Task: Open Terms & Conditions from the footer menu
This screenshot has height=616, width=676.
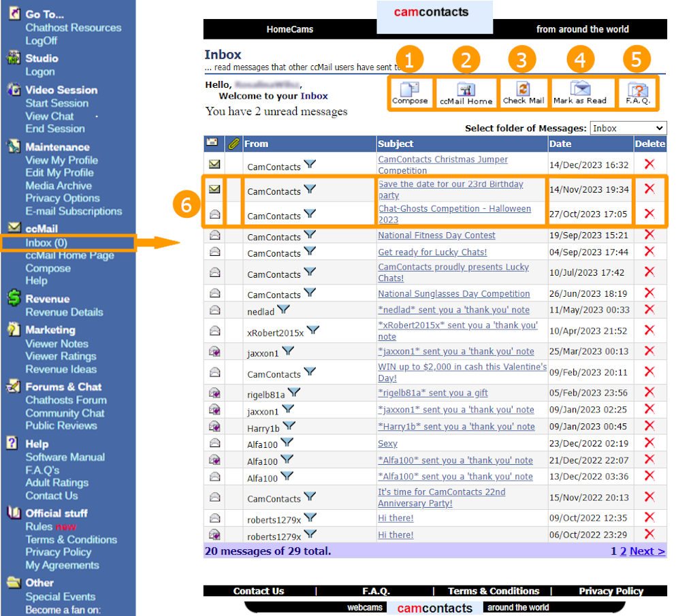Action: tap(493, 591)
